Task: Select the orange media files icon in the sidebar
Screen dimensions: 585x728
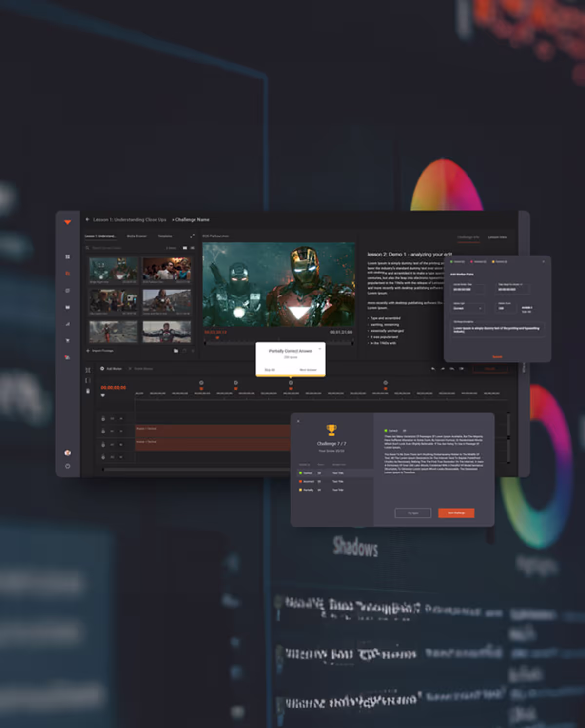Action: point(68,274)
